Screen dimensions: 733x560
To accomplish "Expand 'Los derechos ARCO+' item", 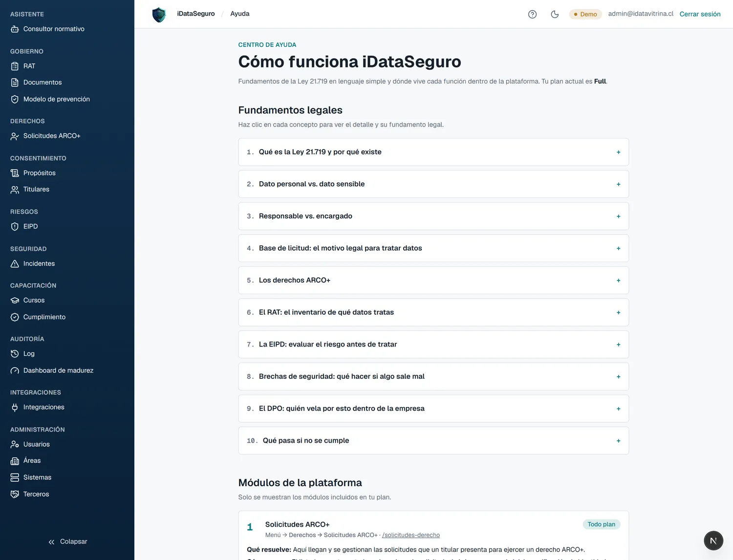I will point(433,280).
